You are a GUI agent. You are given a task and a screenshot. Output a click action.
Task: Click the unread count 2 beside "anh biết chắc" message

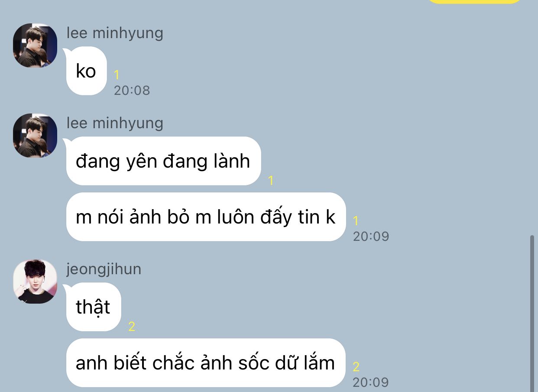coord(356,367)
